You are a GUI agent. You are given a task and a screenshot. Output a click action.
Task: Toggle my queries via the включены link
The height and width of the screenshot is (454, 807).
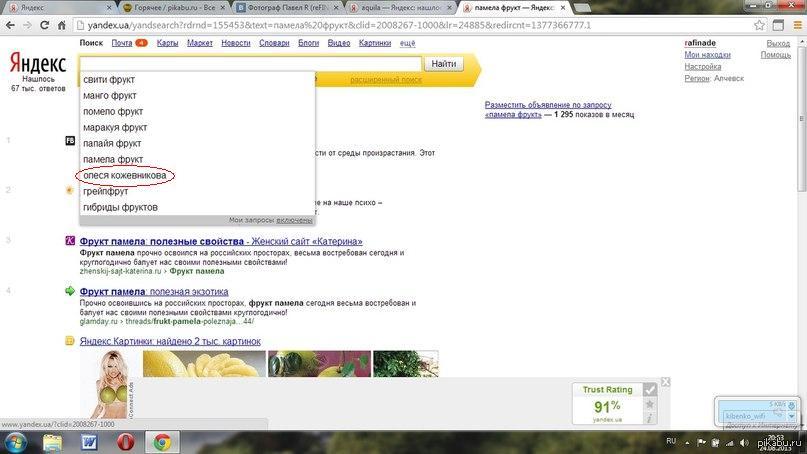pos(294,219)
